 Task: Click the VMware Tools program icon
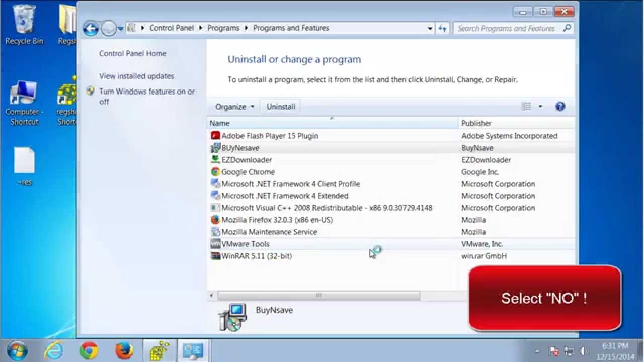(215, 244)
